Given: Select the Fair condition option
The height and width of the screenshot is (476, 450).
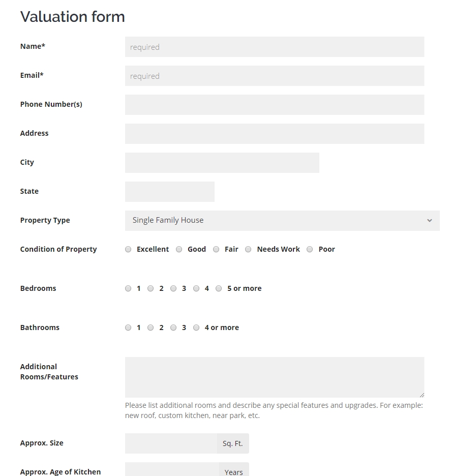Looking at the screenshot, I should [x=216, y=249].
